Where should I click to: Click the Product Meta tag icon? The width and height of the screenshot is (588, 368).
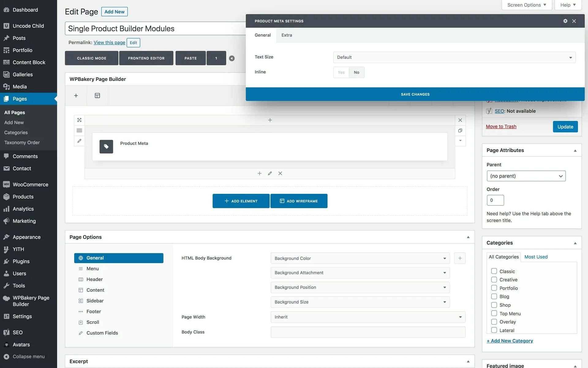pos(106,147)
